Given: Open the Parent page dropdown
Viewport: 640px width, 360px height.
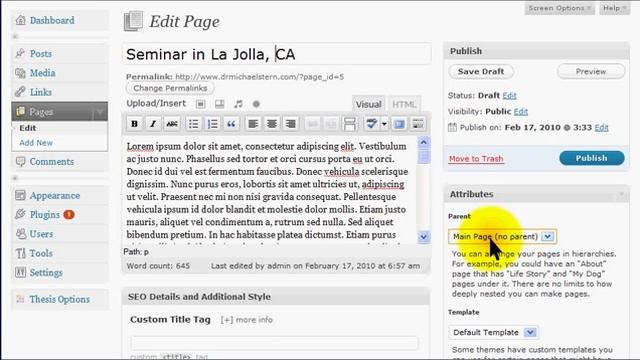Looking at the screenshot, I should [x=502, y=236].
